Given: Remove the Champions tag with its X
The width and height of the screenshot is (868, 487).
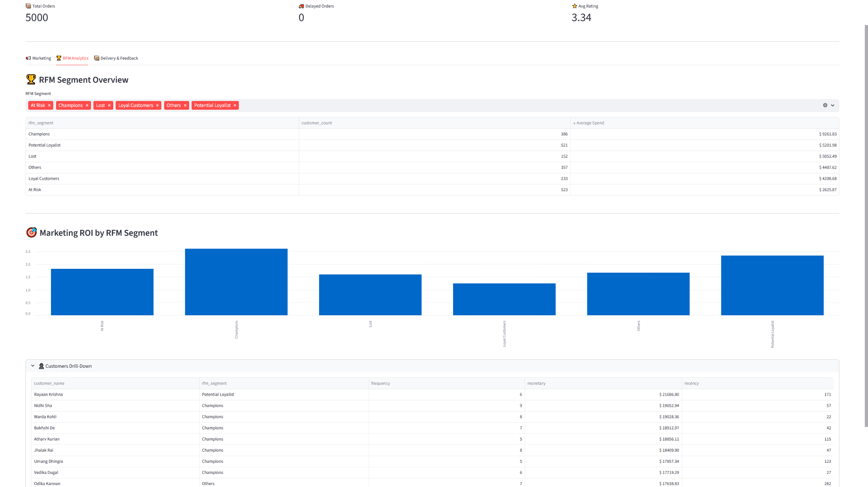Looking at the screenshot, I should (87, 105).
